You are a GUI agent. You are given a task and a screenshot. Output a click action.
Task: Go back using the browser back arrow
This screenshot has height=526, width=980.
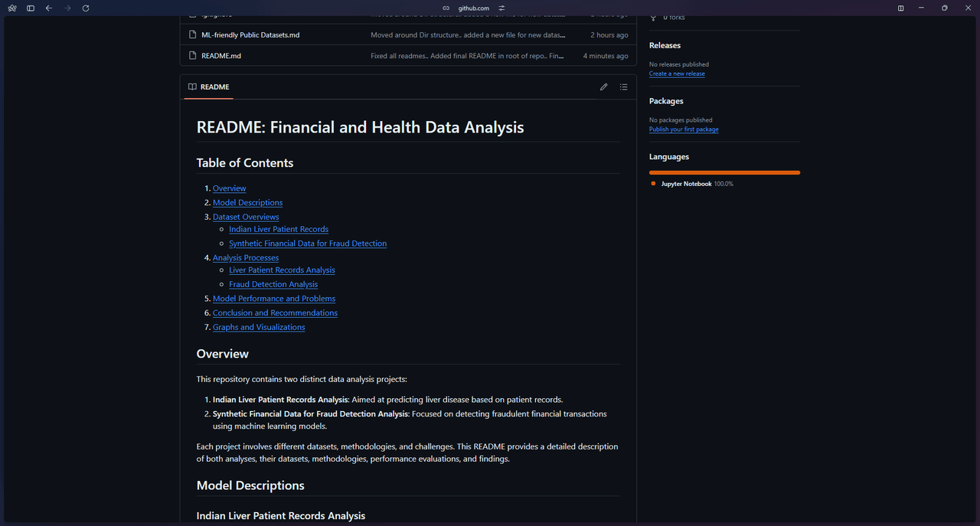point(49,8)
